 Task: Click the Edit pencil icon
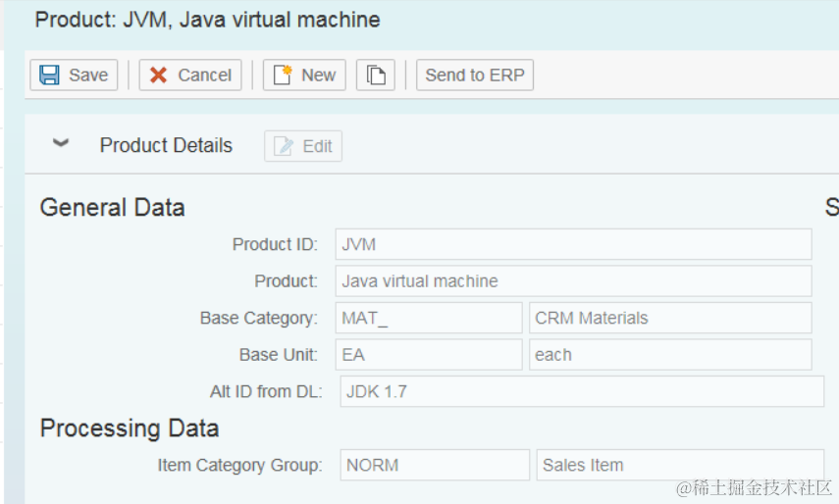point(285,146)
